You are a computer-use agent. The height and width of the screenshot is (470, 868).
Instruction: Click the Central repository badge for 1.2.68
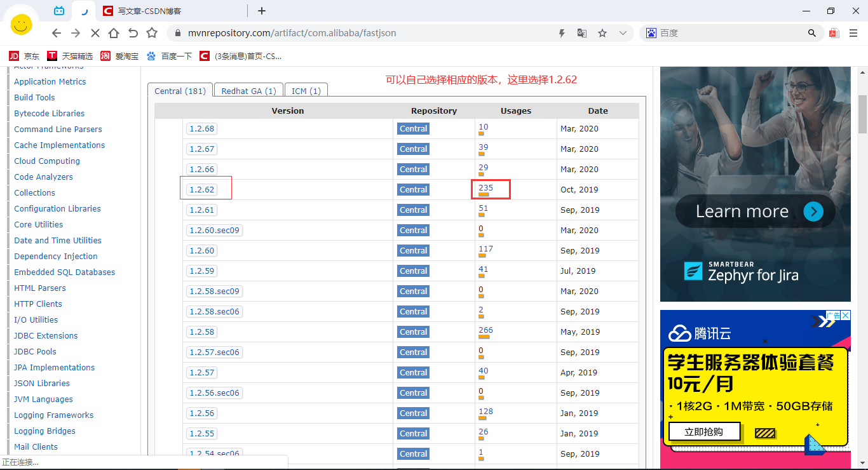(x=413, y=128)
